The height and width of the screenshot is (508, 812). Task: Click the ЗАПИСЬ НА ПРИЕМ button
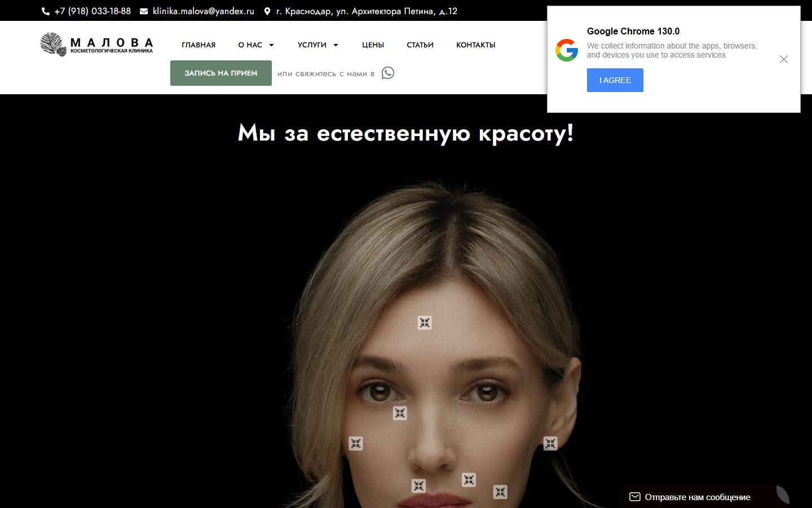click(221, 73)
